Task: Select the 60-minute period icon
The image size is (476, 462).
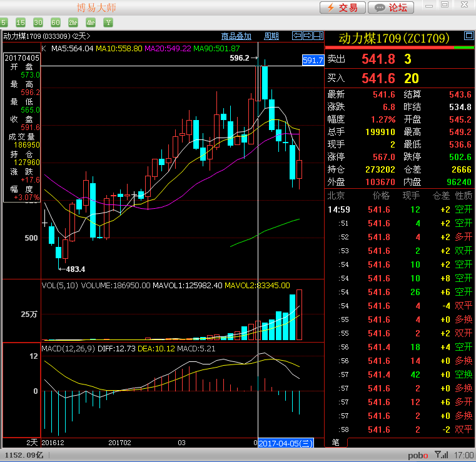Action: pyautogui.click(x=56, y=23)
